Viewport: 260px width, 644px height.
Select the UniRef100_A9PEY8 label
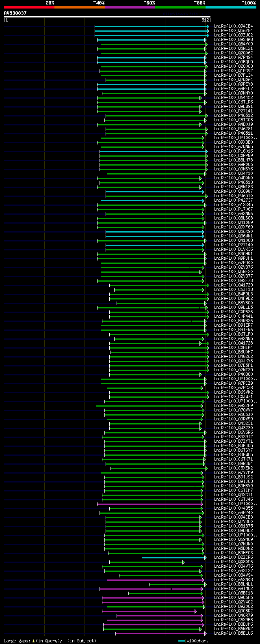233,84
